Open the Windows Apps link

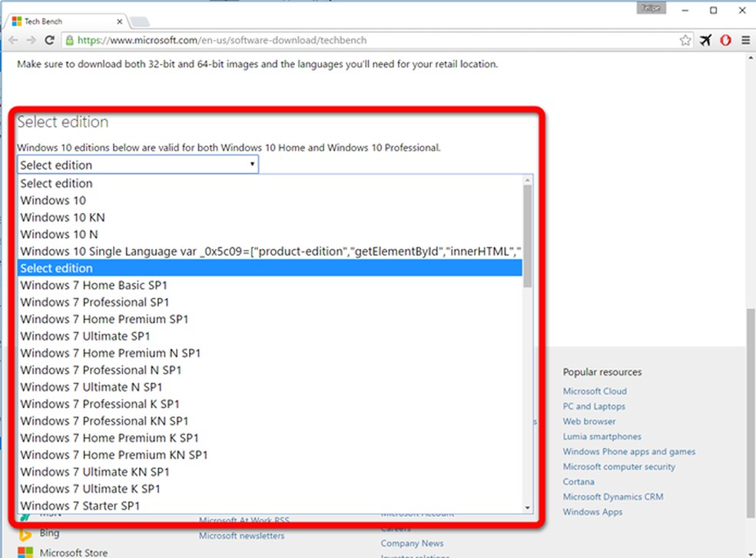592,512
